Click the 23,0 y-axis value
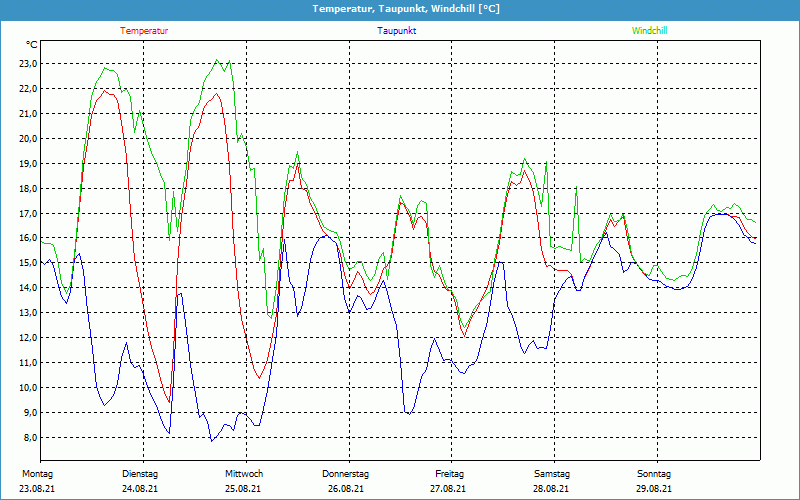This screenshot has height=500, width=800. point(28,64)
